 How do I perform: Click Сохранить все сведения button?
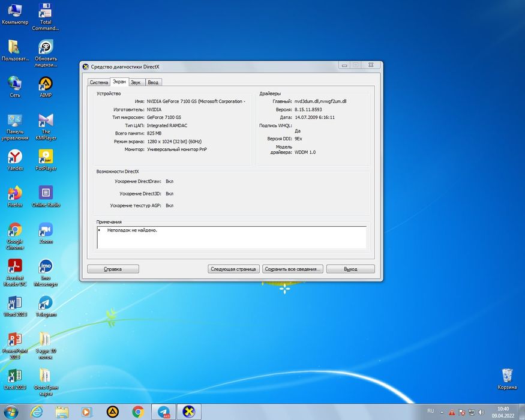pos(293,269)
